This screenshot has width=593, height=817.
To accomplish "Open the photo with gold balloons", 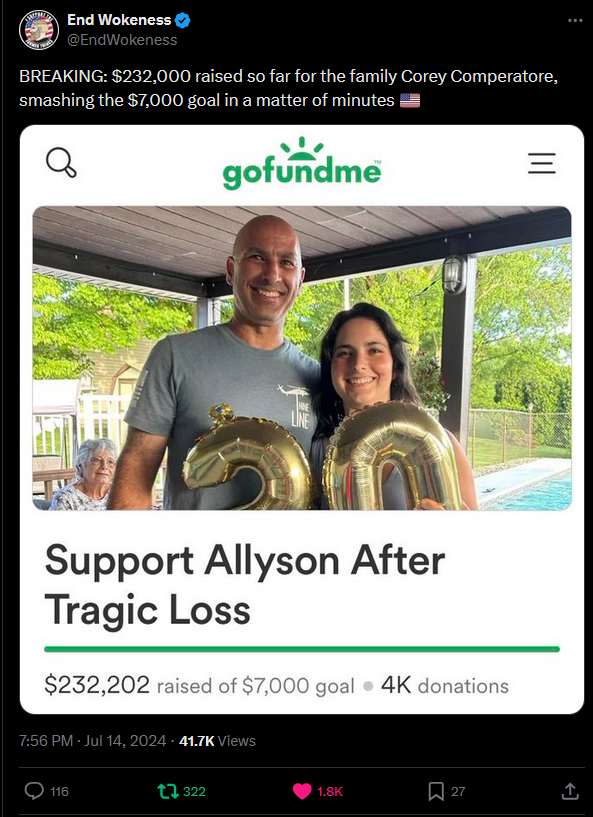I will coord(302,358).
